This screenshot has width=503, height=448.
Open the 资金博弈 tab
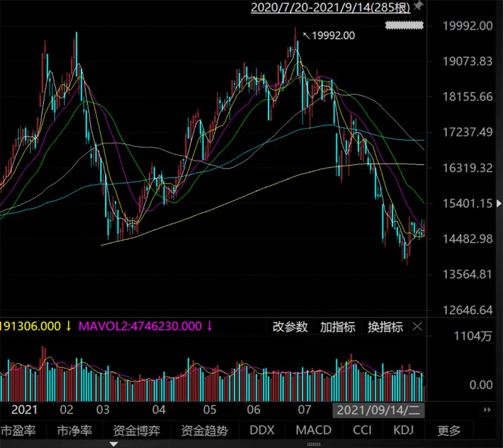tap(135, 431)
